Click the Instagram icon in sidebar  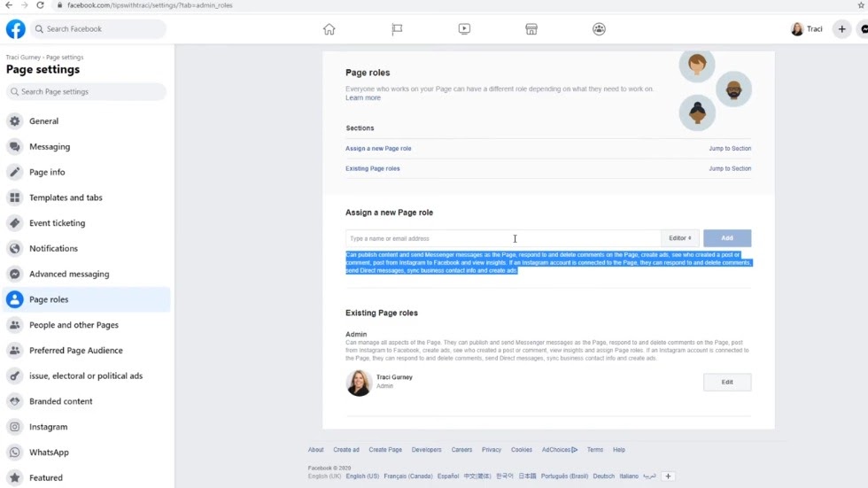coord(15,427)
